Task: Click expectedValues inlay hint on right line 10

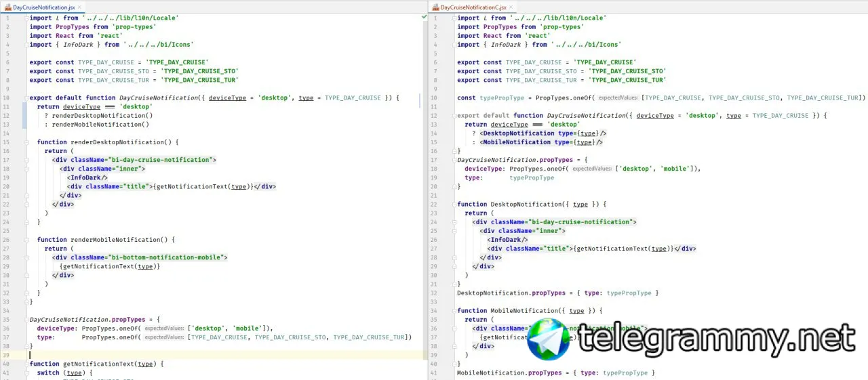Action: [x=618, y=98]
